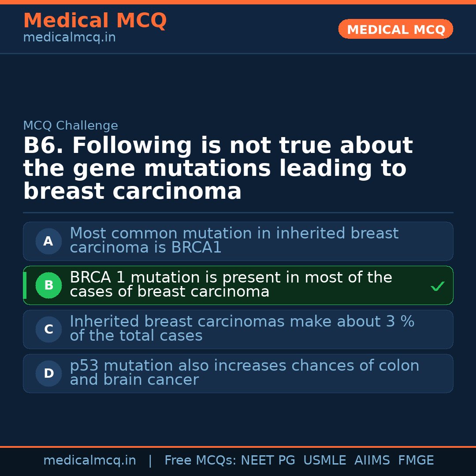Open the Medical MCQ header title
Viewport: 476px width, 476px height.
[95, 21]
